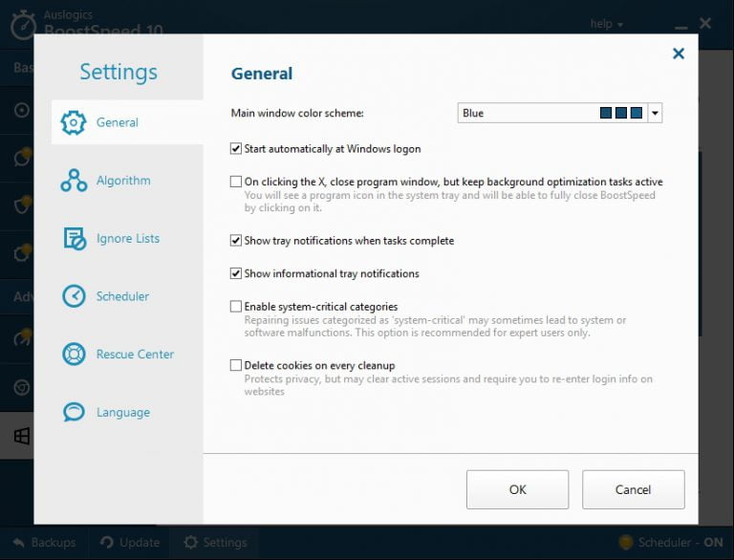Click the BoostSpeed stopwatch logo
This screenshot has width=734, height=560.
[23, 26]
